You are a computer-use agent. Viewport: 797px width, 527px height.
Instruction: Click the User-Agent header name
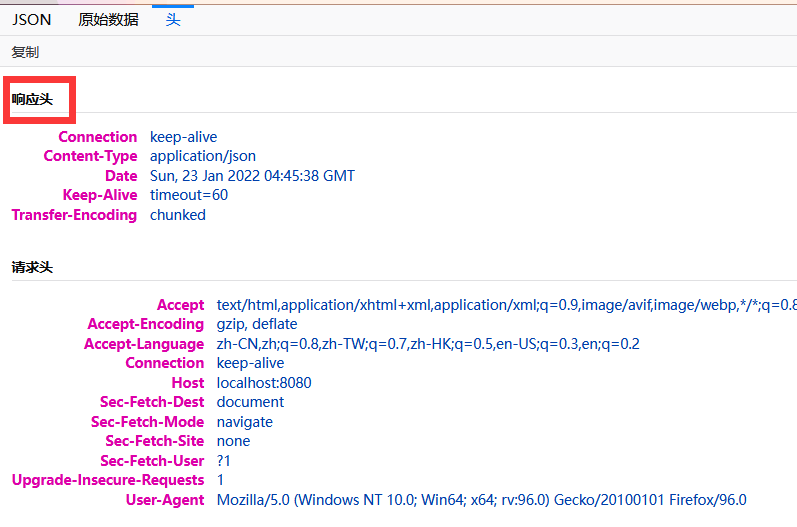coord(165,500)
